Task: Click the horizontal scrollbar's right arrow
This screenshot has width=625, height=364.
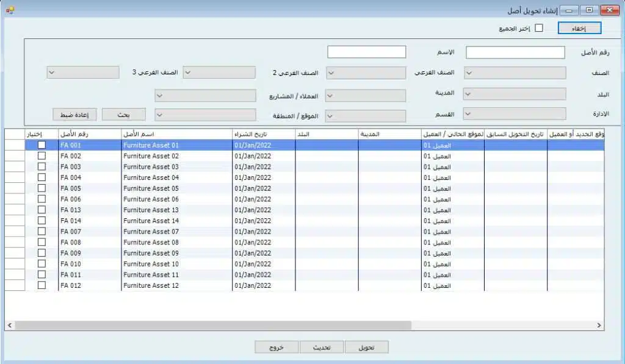Action: pos(599,326)
